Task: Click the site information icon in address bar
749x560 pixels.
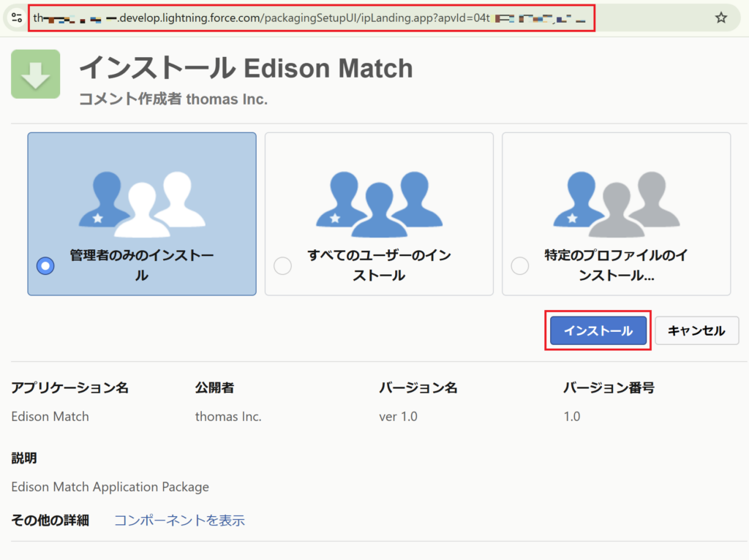Action: pos(16,18)
